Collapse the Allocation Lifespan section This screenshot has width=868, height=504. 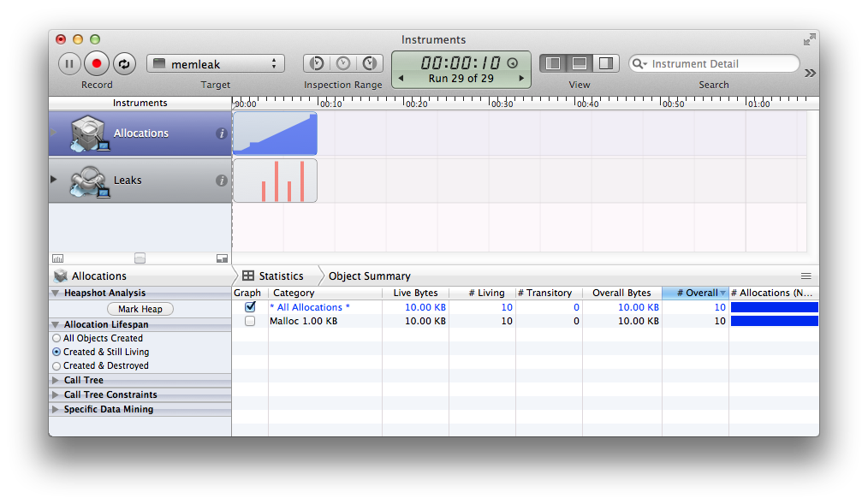point(56,324)
